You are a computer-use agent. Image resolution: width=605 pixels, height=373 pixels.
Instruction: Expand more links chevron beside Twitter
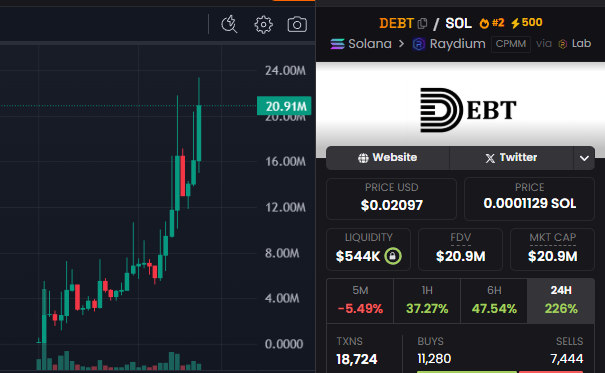tap(584, 158)
